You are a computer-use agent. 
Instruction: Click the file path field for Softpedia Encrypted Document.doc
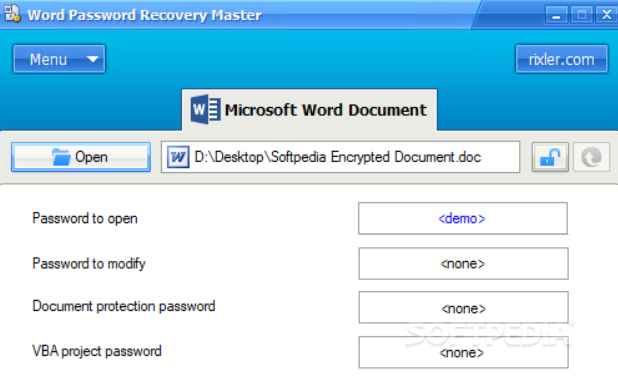tap(341, 157)
